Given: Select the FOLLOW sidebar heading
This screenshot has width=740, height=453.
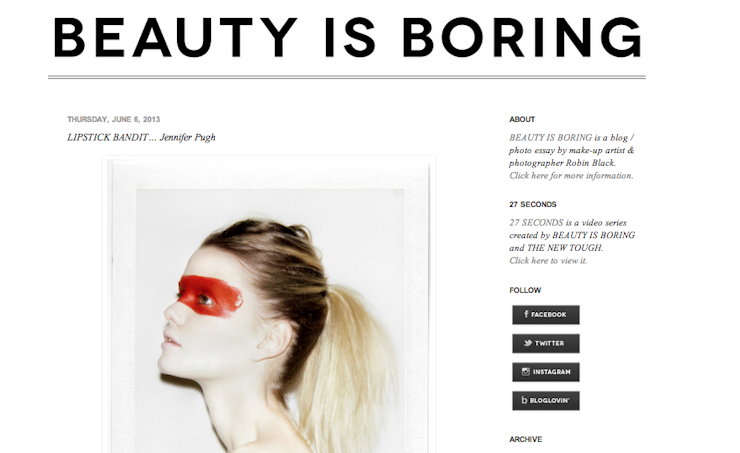Looking at the screenshot, I should pyautogui.click(x=525, y=290).
